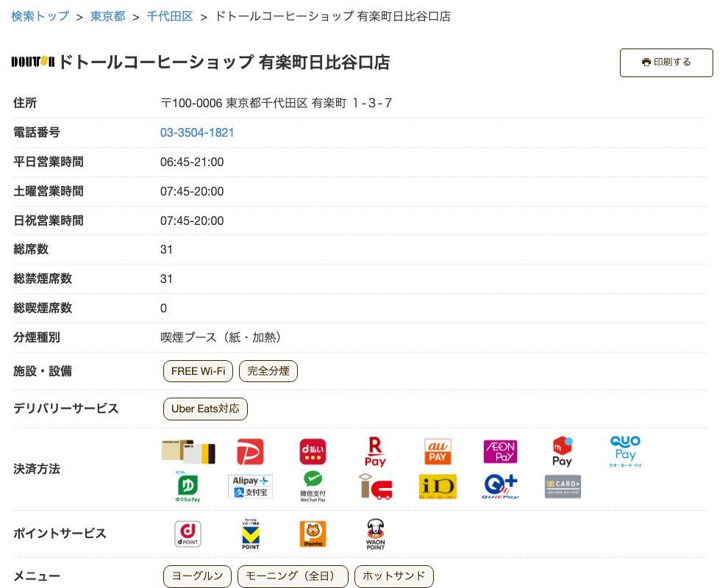Click the WeChat Pay icon

tap(313, 487)
